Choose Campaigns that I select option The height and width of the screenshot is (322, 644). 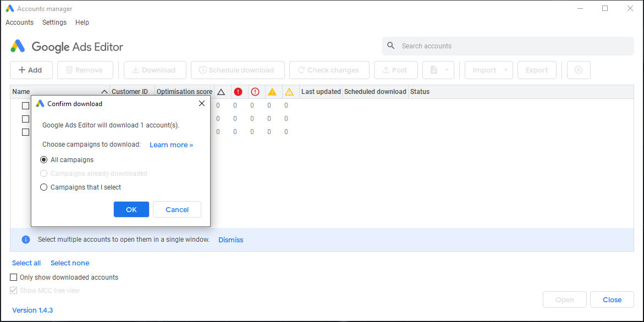44,187
